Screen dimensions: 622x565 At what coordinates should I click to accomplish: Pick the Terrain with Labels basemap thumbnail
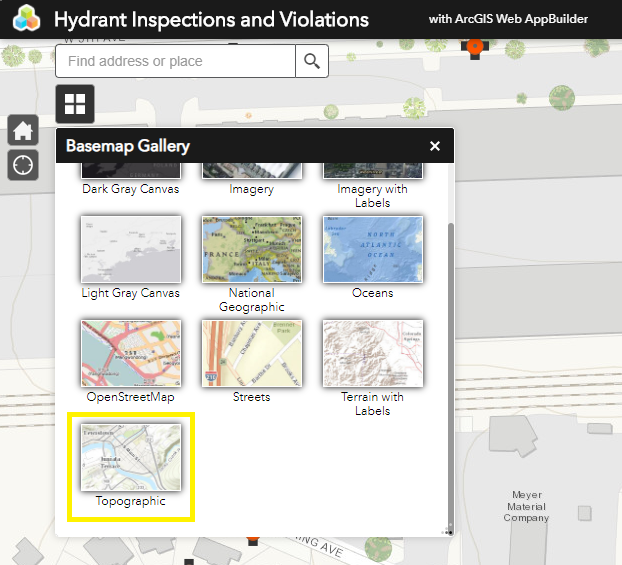(x=372, y=353)
